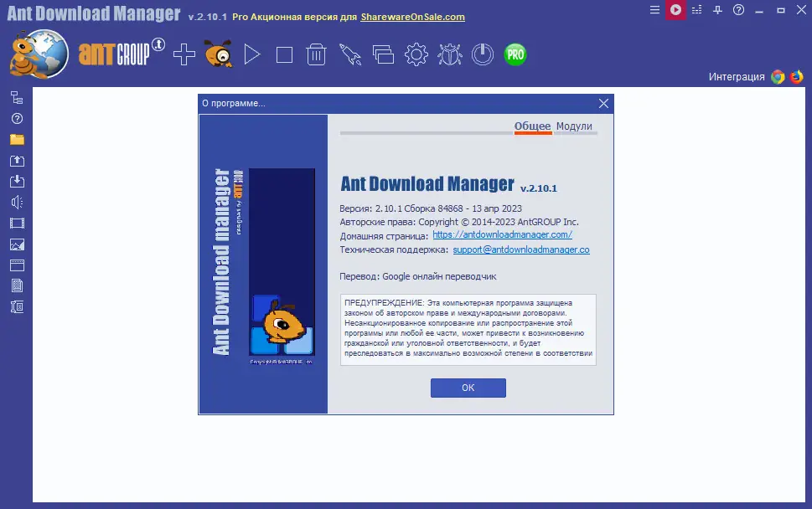
Task: Switch to the Общее tab
Action: [534, 127]
